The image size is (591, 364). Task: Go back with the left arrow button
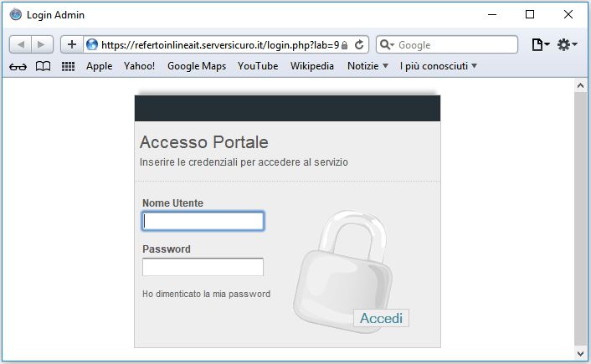pos(20,45)
